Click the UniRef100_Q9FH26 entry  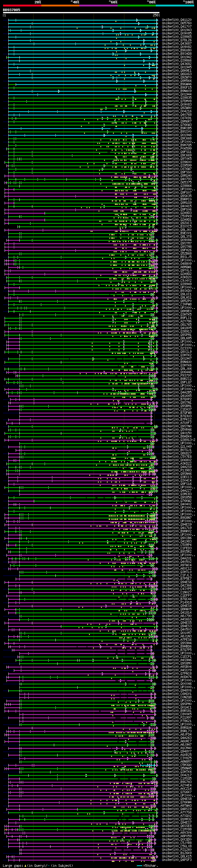click(177, 250)
